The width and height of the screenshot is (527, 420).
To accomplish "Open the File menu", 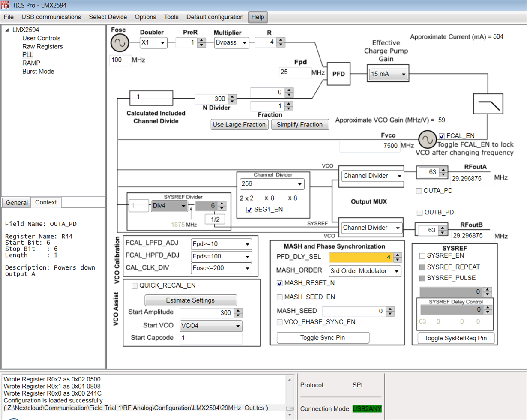I will click(x=9, y=17).
